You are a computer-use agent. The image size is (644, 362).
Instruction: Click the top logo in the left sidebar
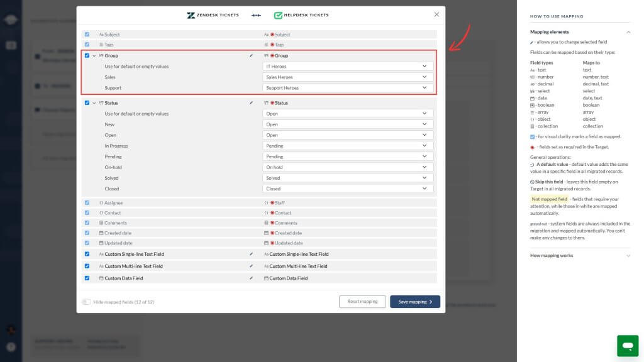(x=11, y=19)
